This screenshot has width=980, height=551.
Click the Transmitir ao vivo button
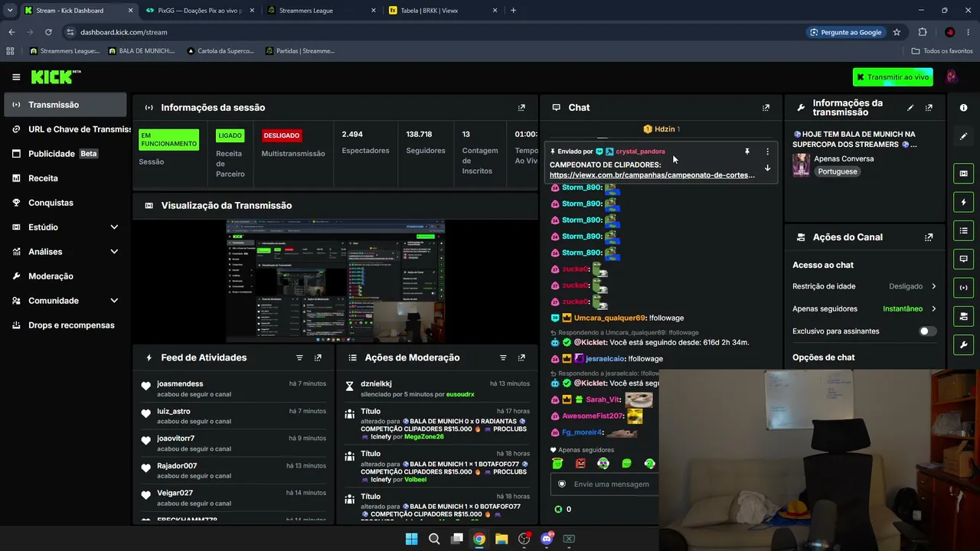(893, 77)
